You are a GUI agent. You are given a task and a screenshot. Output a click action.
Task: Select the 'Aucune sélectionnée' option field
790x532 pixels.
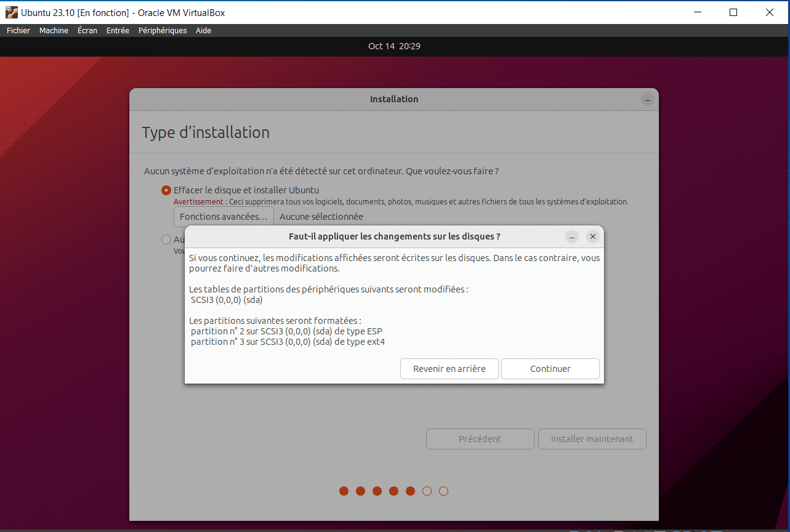click(321, 216)
